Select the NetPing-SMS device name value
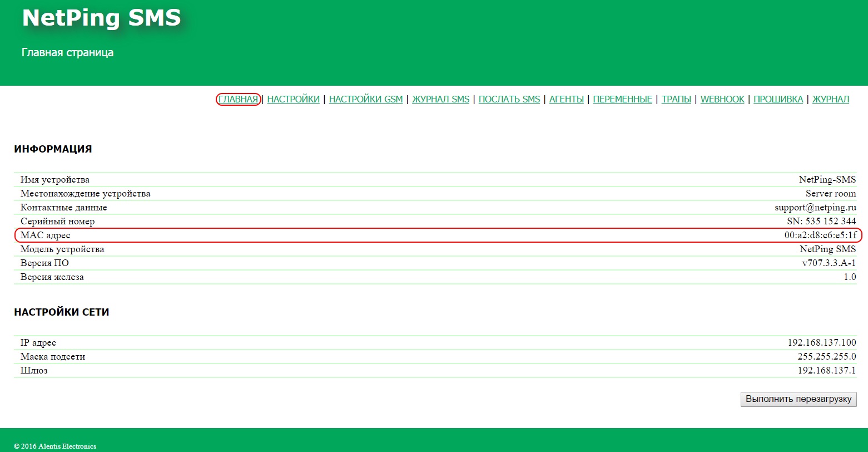 coord(827,180)
